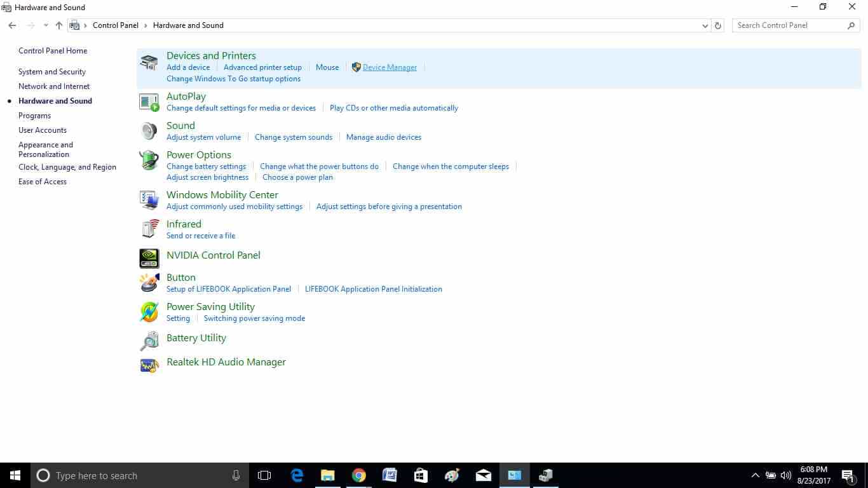Click the Add a device link
Viewport: 868px width, 488px height.
188,67
